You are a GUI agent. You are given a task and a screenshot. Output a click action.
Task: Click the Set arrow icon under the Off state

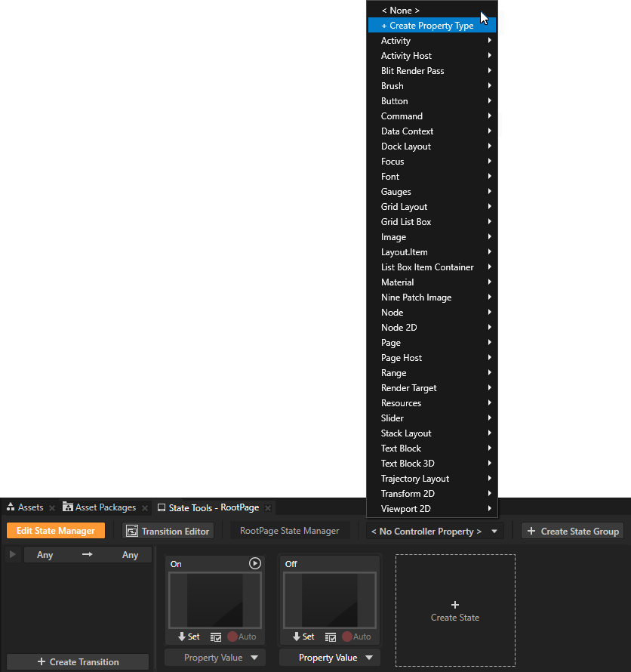pyautogui.click(x=296, y=637)
